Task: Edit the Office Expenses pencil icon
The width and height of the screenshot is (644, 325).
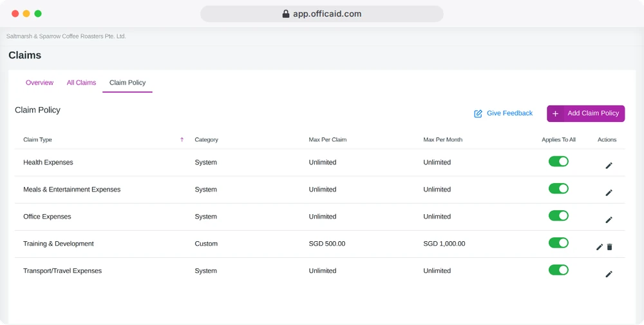Action: [x=609, y=220]
